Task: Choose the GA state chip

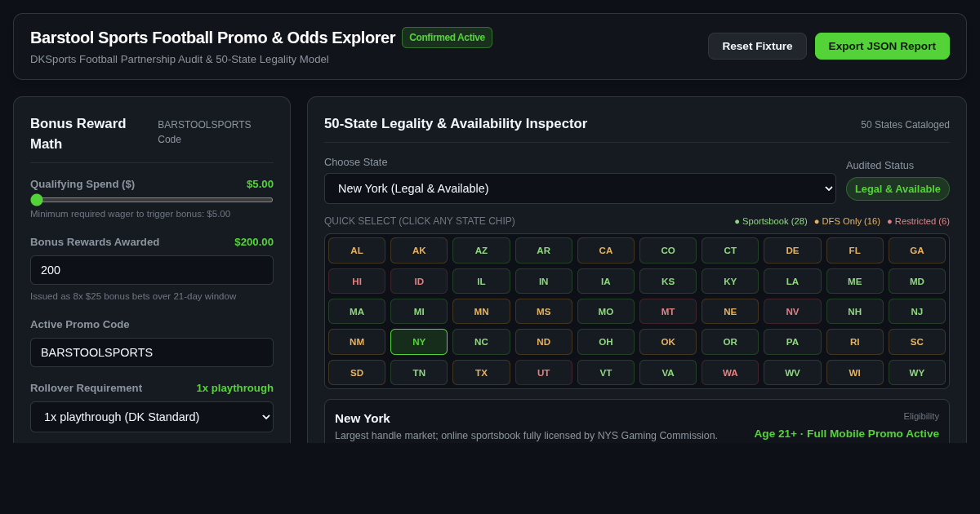Action: point(917,250)
